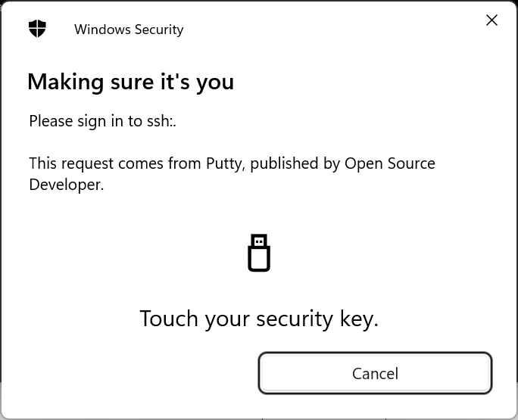Click 'This request comes from' text
This screenshot has width=518, height=420.
pos(115,163)
